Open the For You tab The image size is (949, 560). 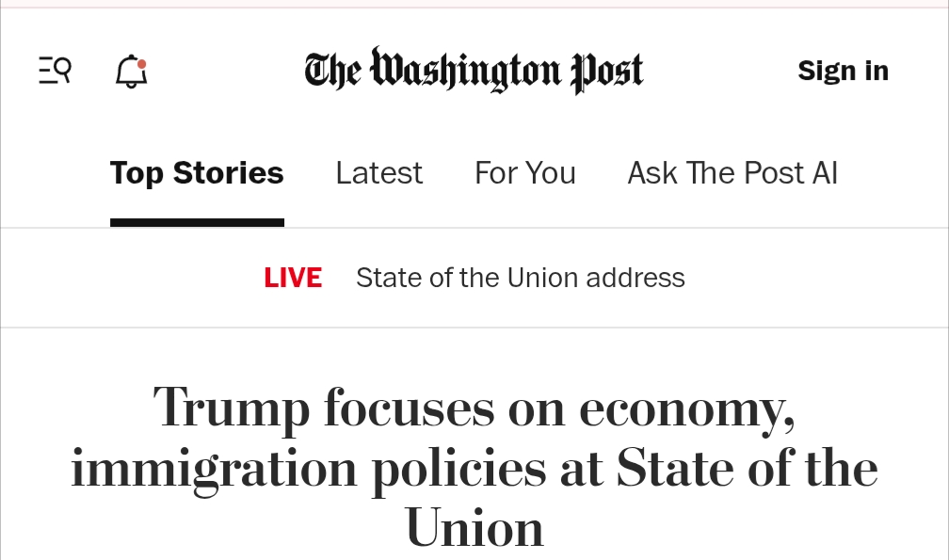click(x=524, y=173)
